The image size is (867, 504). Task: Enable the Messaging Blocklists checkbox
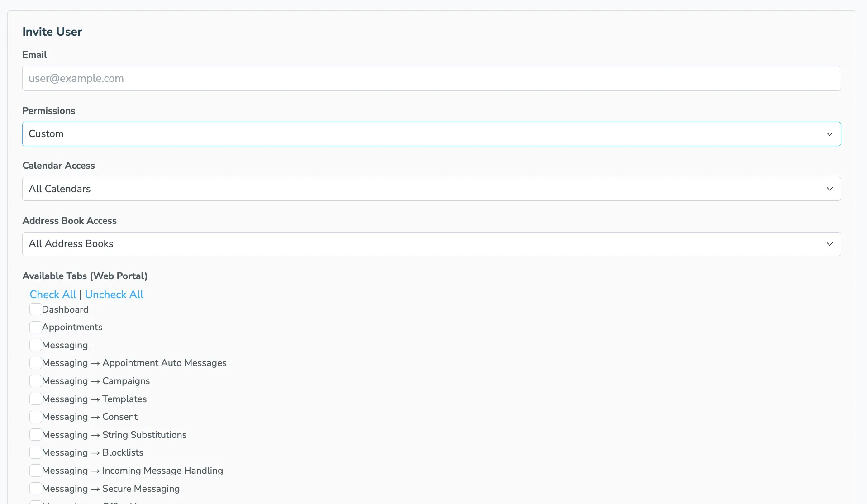[x=35, y=452]
